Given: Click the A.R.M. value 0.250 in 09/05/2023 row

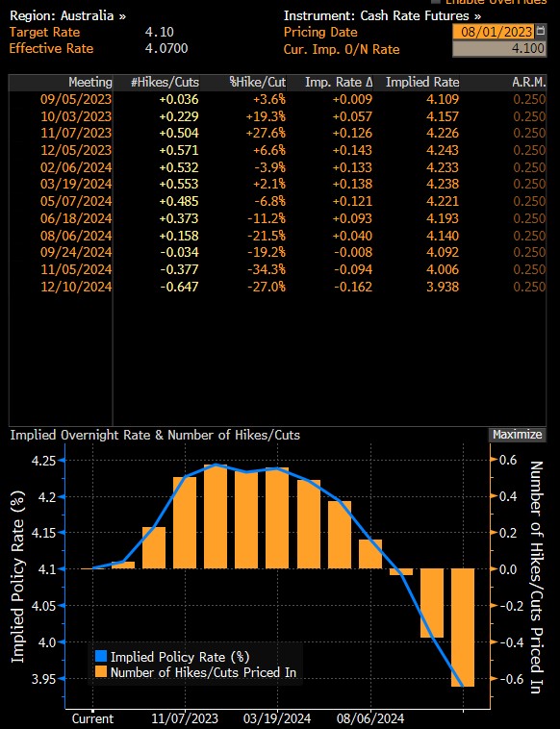Looking at the screenshot, I should pos(529,99).
